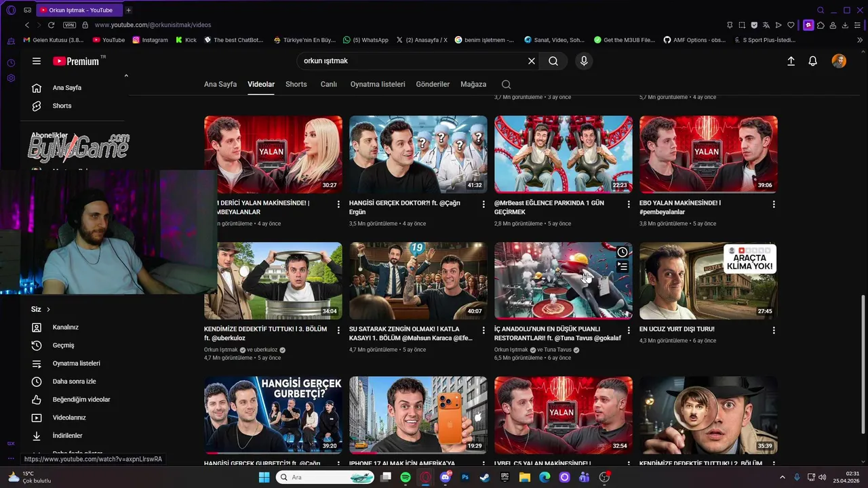Switch to the Mağaza channel tab
This screenshot has height=488, width=868.
coord(473,84)
